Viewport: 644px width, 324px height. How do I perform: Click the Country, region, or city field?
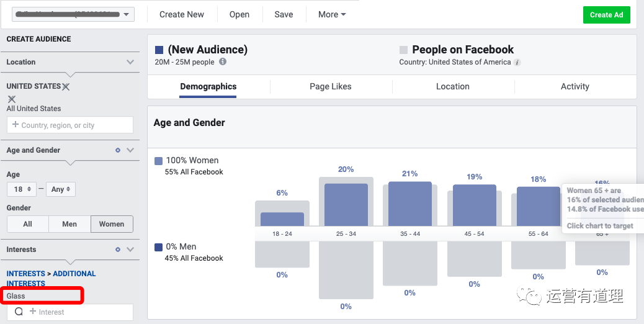tap(70, 125)
